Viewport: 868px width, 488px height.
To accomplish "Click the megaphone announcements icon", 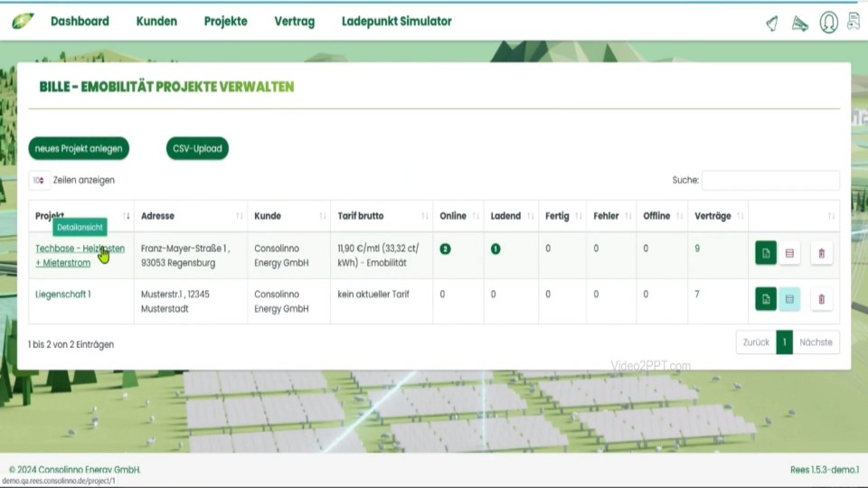I will [x=800, y=23].
